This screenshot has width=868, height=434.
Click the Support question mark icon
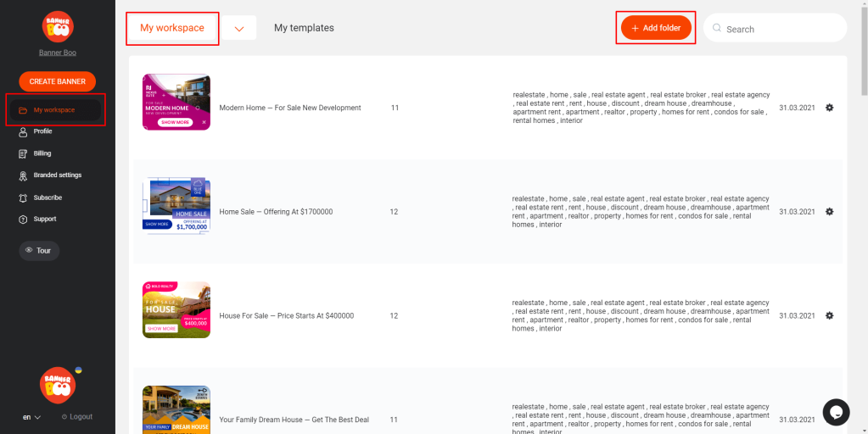tap(23, 219)
